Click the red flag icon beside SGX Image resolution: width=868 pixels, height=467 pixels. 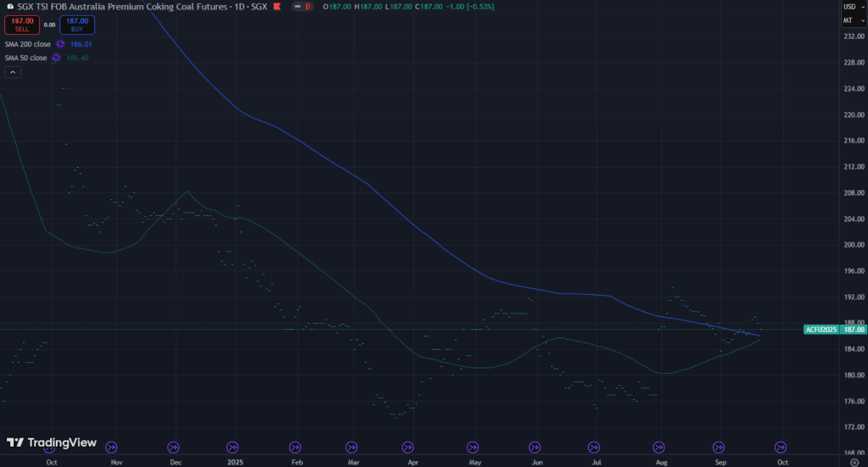(x=277, y=7)
